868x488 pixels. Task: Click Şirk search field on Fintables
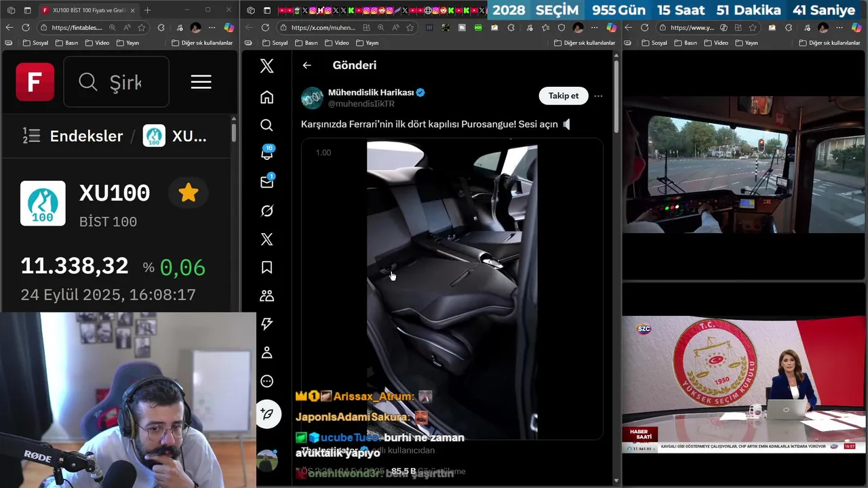tap(116, 82)
